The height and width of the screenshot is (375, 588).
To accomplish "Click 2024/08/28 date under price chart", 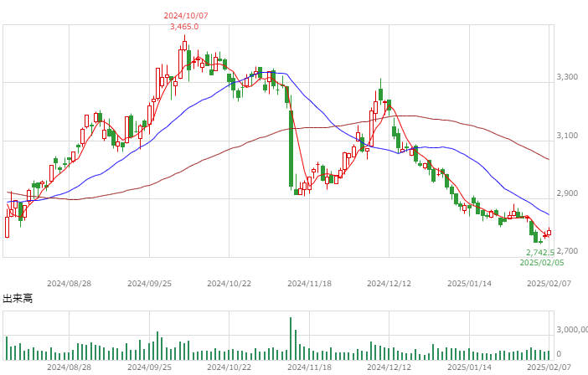I will (x=69, y=284).
